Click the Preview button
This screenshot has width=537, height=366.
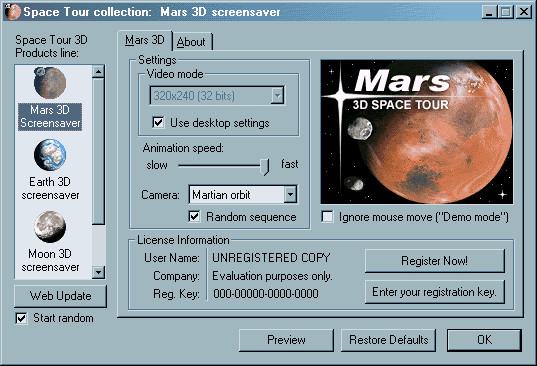pos(286,340)
